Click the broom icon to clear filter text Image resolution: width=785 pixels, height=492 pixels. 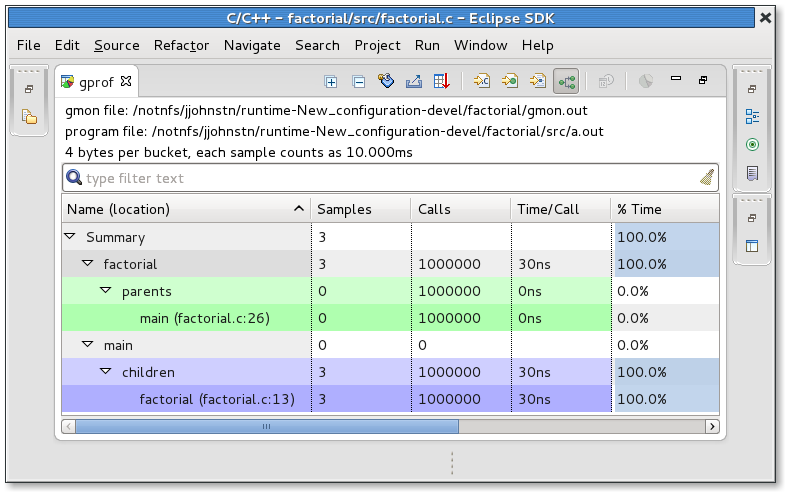pyautogui.click(x=707, y=178)
